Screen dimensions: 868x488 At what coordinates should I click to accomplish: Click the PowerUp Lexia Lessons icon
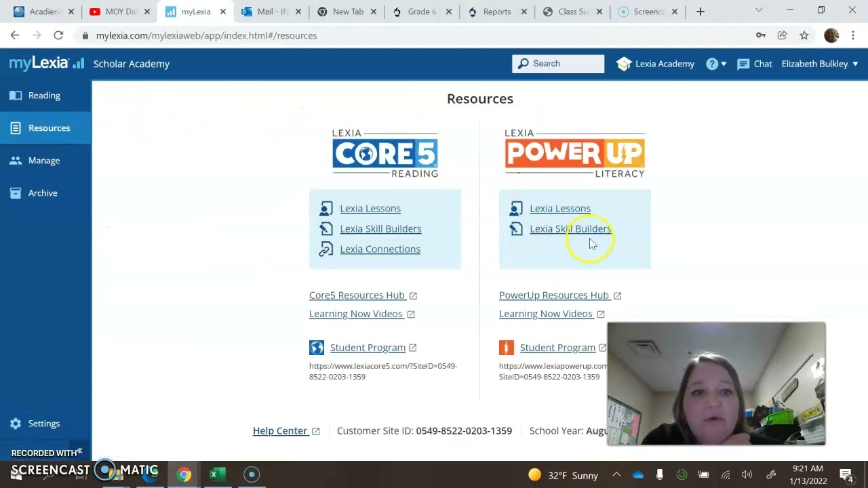click(516, 209)
